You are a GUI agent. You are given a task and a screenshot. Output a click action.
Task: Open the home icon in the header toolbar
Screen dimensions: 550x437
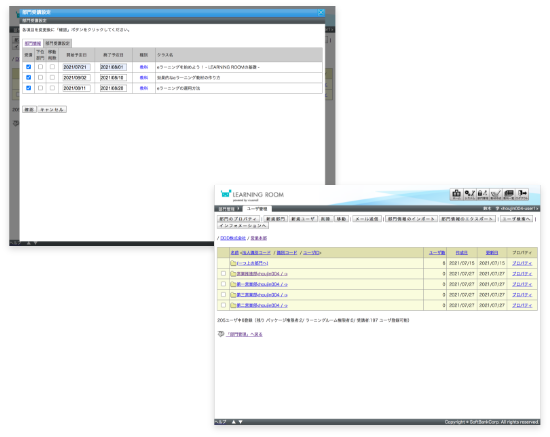(x=456, y=194)
